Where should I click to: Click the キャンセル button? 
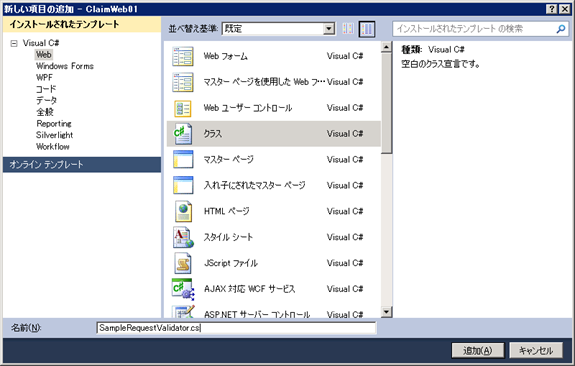pos(536,351)
